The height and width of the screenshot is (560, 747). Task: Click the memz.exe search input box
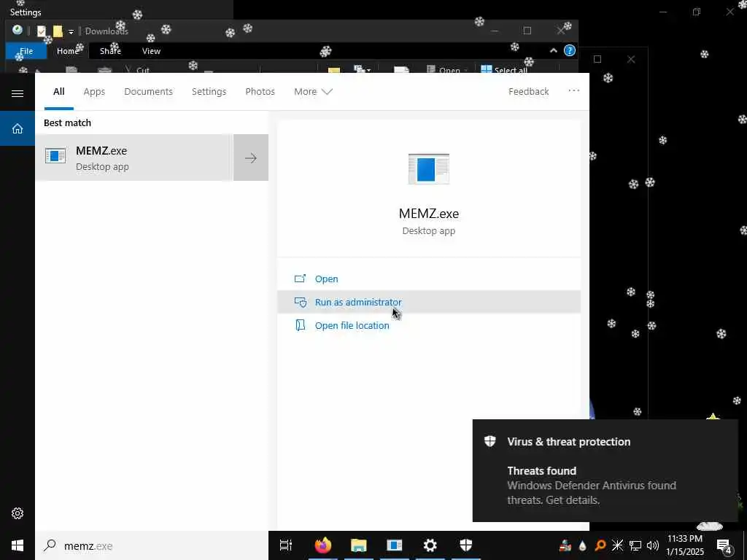coord(152,545)
